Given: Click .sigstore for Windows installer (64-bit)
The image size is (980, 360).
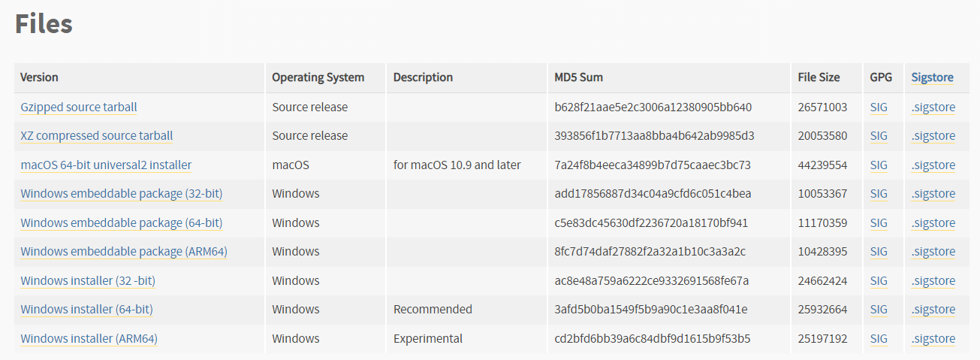Looking at the screenshot, I should [x=933, y=310].
